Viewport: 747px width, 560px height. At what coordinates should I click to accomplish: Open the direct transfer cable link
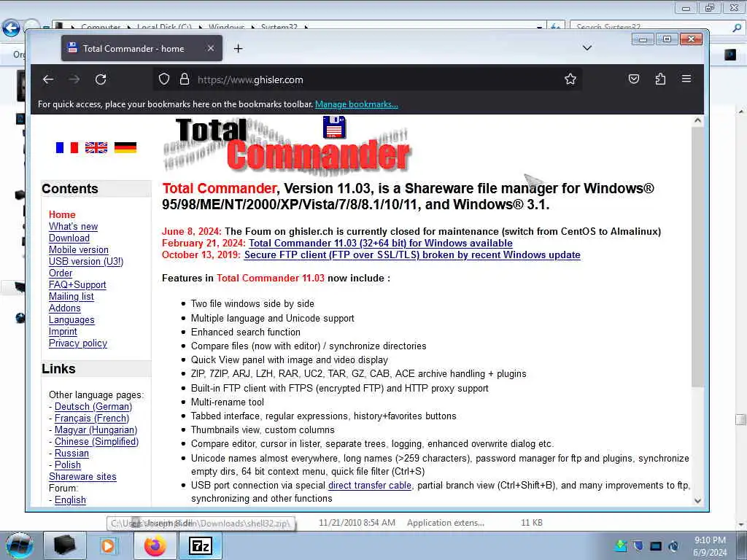[x=370, y=485]
